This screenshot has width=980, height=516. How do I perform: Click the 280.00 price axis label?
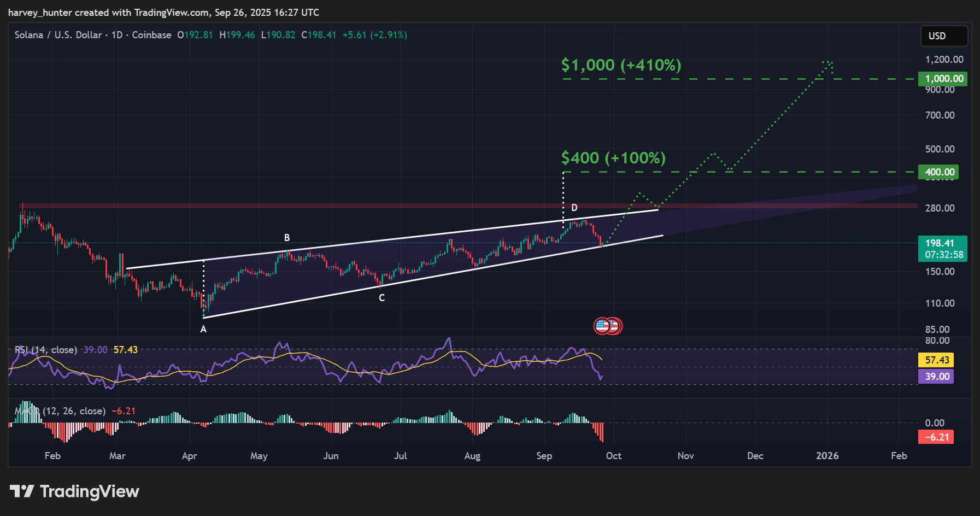pyautogui.click(x=940, y=208)
